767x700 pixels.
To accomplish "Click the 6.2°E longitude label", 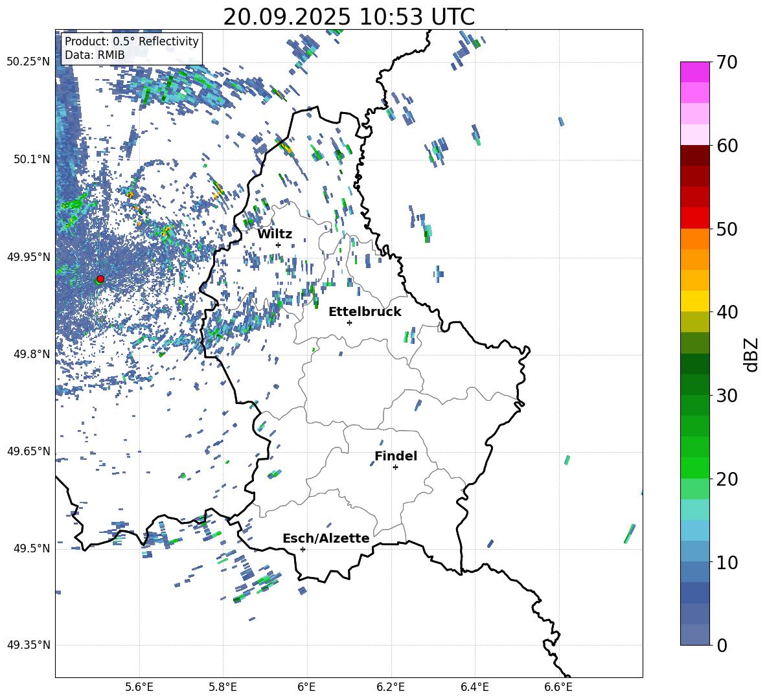I will point(391,687).
